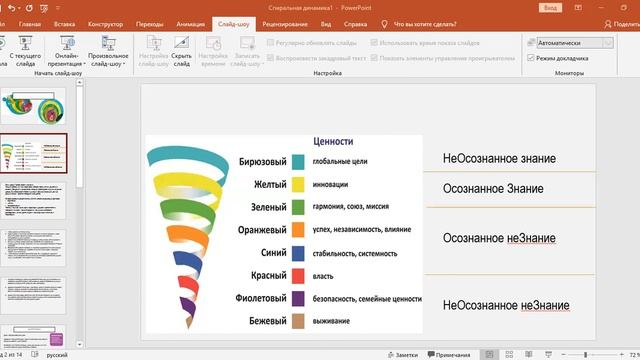Open the Анимация ribbon tab

click(x=191, y=24)
